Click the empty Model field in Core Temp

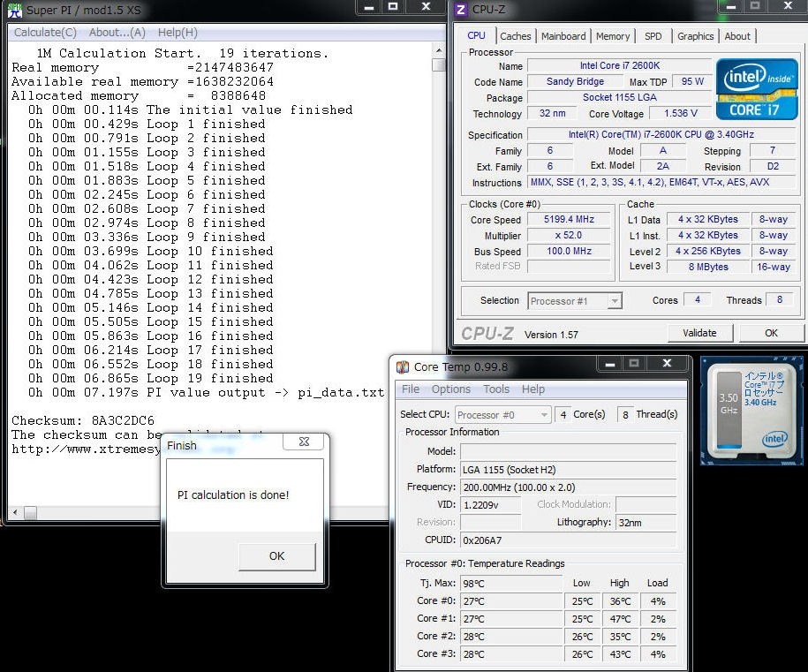[568, 452]
